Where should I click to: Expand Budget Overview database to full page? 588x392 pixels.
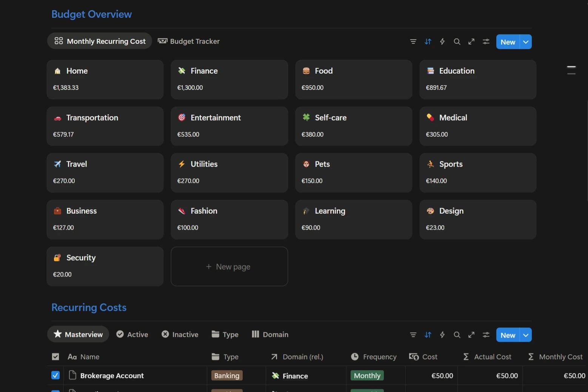click(471, 42)
